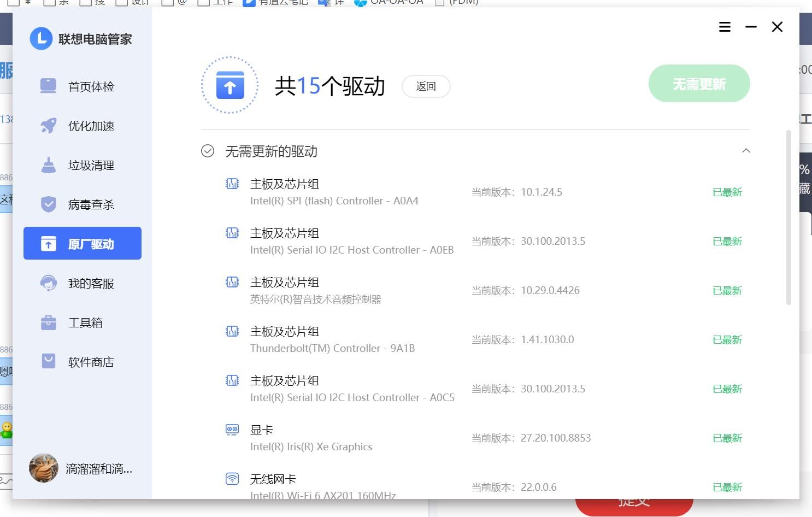Viewport: 812px width, 517px height.
Task: Click chipset icon for 英特尔智音技术音频控制器
Action: tap(232, 282)
